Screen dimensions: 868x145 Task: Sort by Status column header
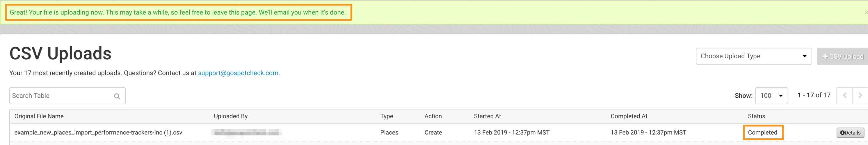pos(756,116)
